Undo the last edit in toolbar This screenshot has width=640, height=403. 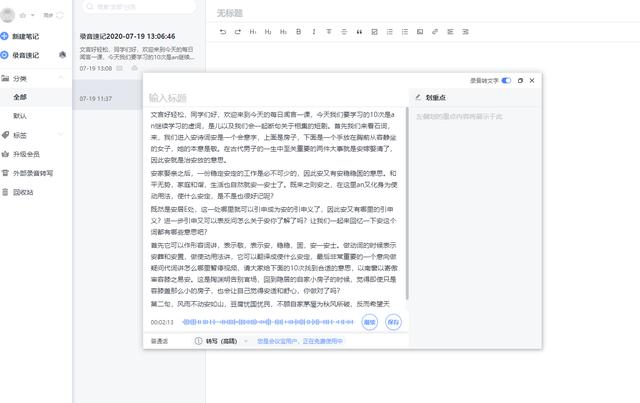point(222,32)
